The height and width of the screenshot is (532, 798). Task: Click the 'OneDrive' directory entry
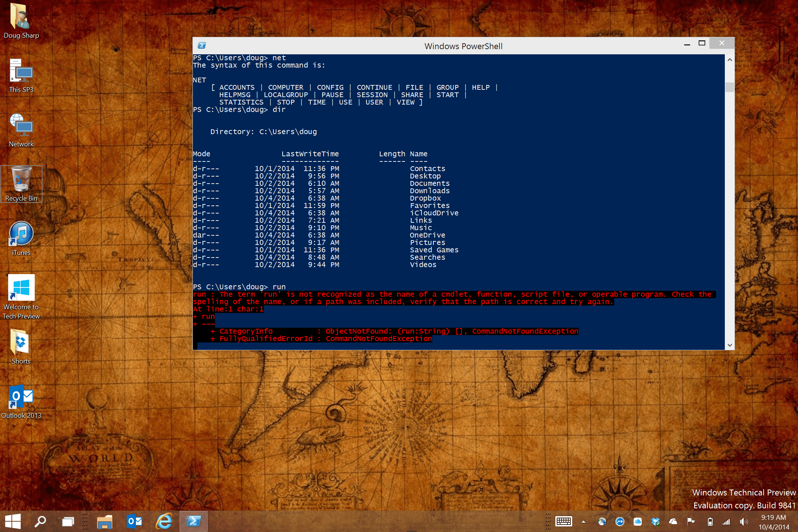coord(427,235)
